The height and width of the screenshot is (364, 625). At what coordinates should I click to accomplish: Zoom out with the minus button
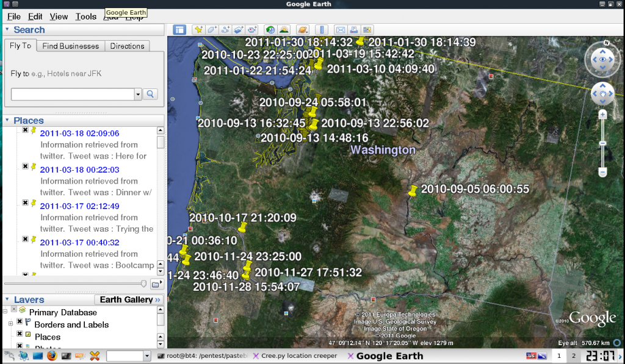(x=602, y=173)
